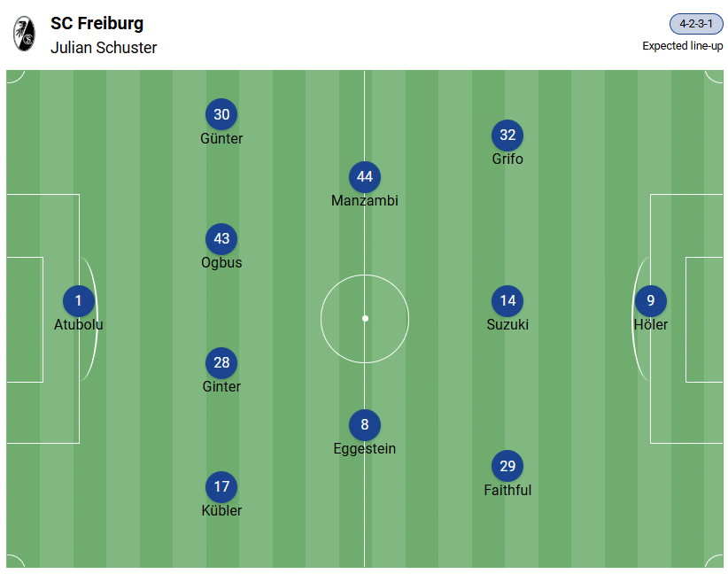Click the Manzambi name label
The width and height of the screenshot is (728, 574).
365,201
